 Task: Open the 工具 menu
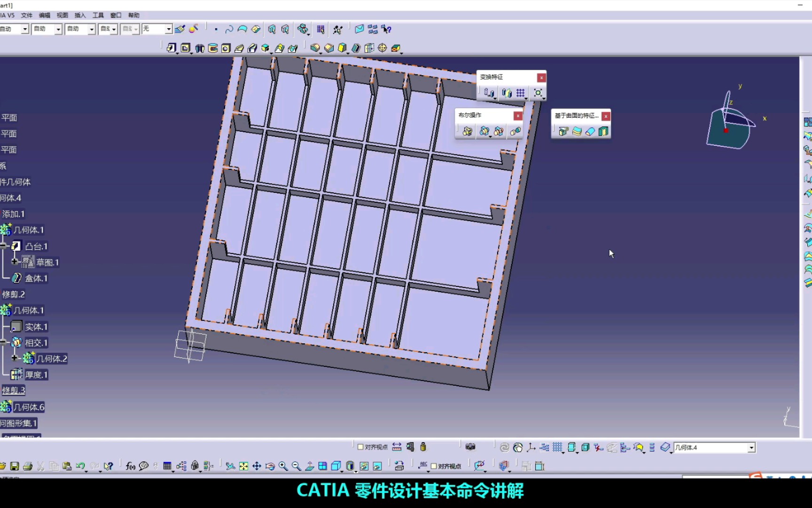[98, 16]
